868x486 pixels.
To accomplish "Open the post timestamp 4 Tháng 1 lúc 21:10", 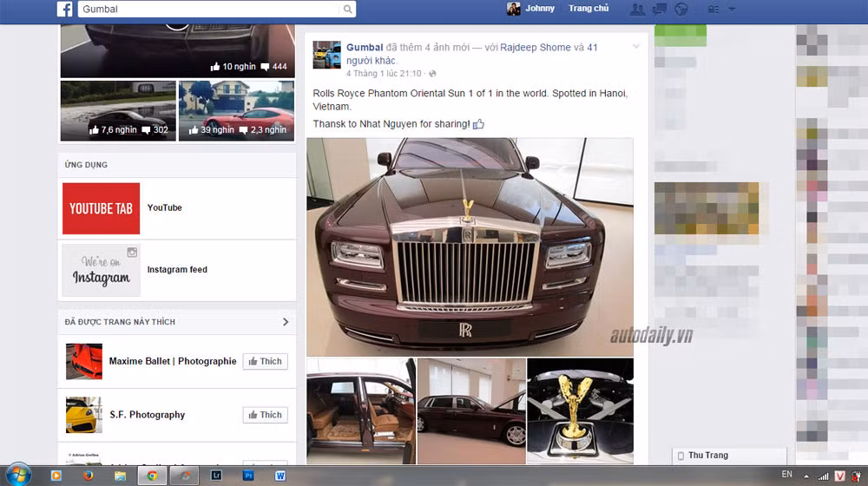I will 384,74.
